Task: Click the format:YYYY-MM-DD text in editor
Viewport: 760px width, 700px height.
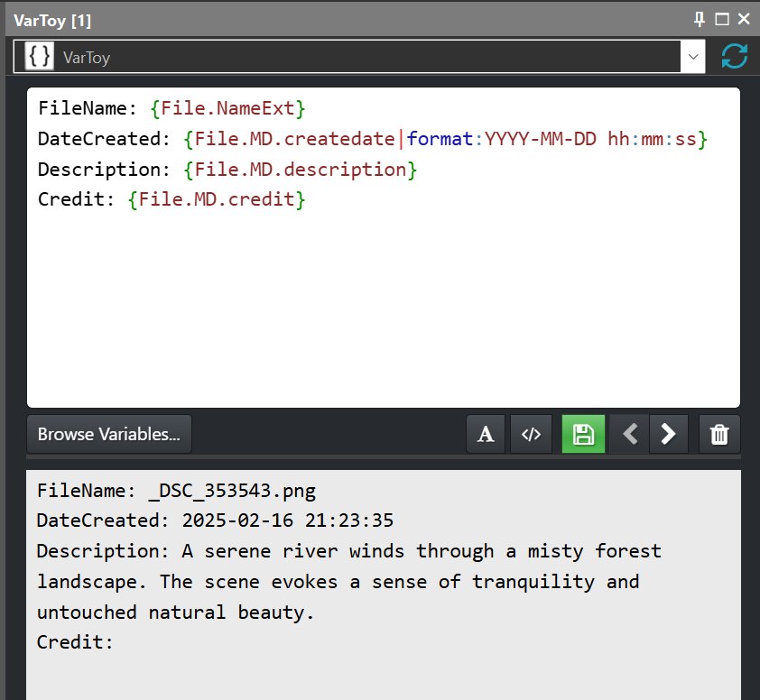Action: pos(501,139)
